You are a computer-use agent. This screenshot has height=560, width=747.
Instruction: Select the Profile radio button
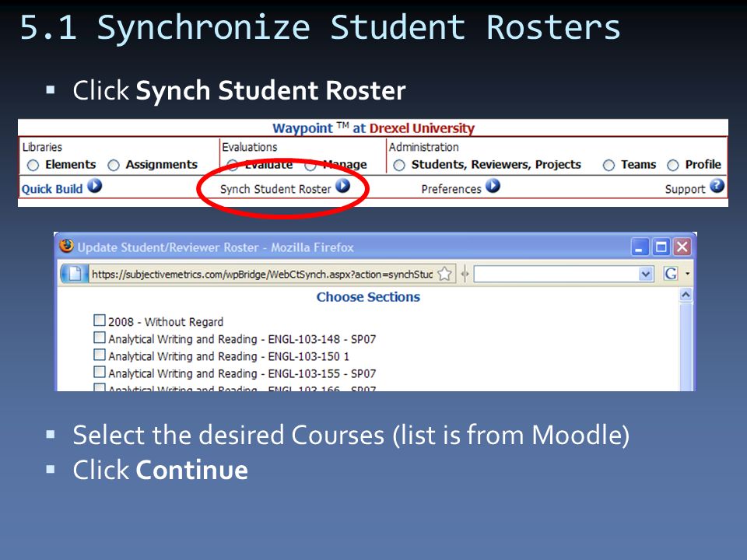coord(672,165)
